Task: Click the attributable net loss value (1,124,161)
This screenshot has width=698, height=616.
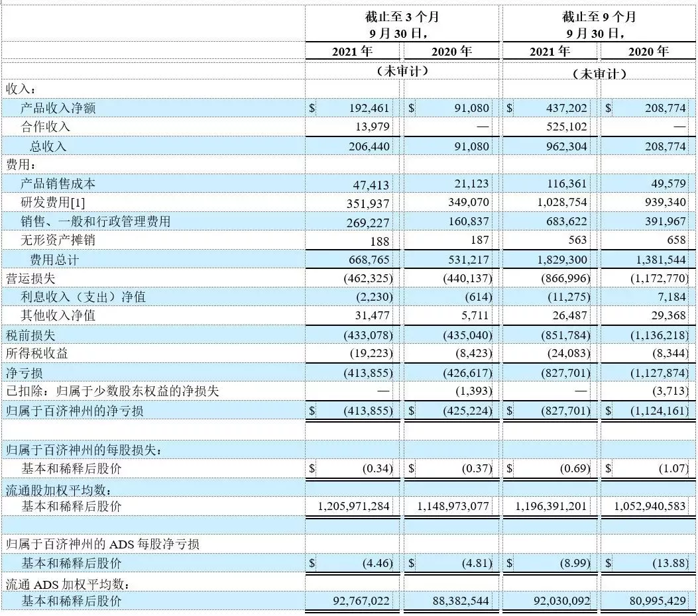Action: click(x=660, y=411)
